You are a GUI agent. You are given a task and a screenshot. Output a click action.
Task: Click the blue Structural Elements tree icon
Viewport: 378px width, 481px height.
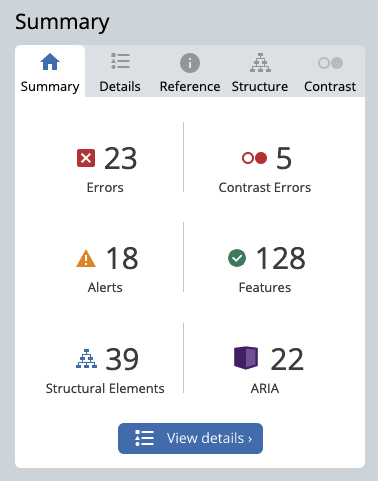[x=86, y=359]
